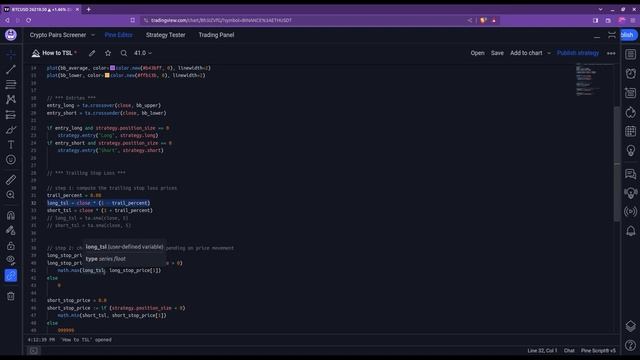Open the chats speech bubble panel
This screenshot has width=640, height=360.
click(x=631, y=173)
